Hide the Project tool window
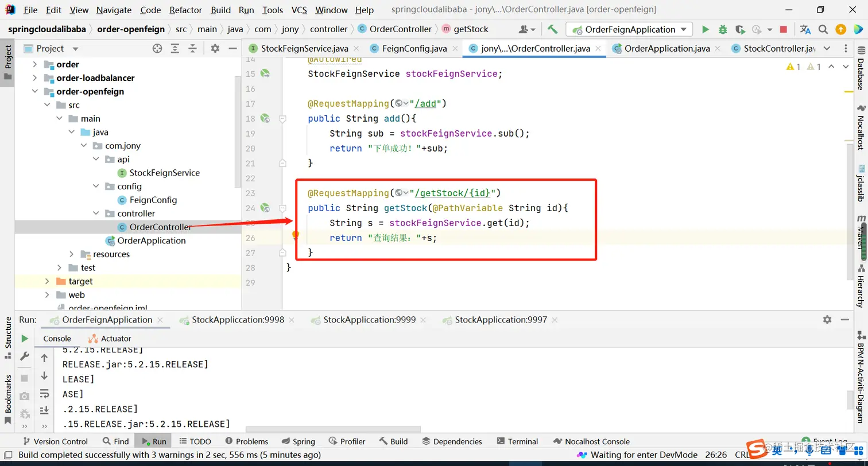The height and width of the screenshot is (466, 868). [232, 49]
